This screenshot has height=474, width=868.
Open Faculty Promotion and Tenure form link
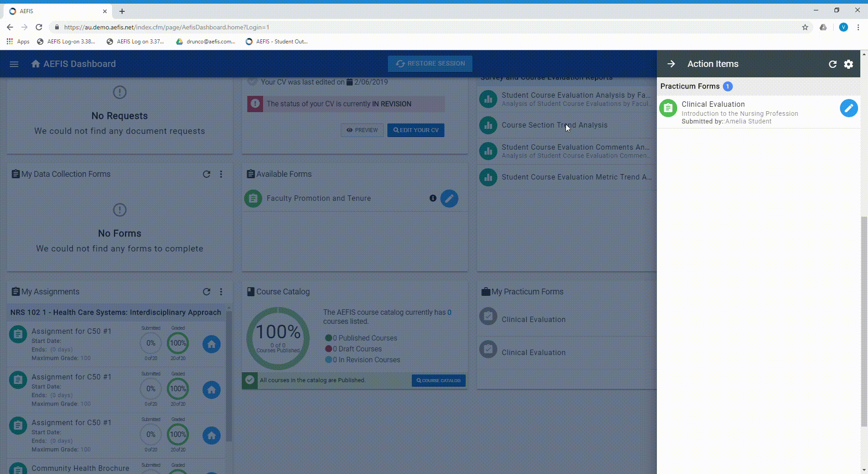pyautogui.click(x=319, y=198)
